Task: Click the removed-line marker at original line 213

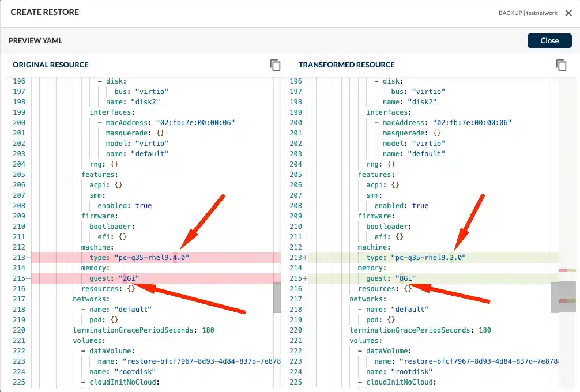Action: click(28, 258)
